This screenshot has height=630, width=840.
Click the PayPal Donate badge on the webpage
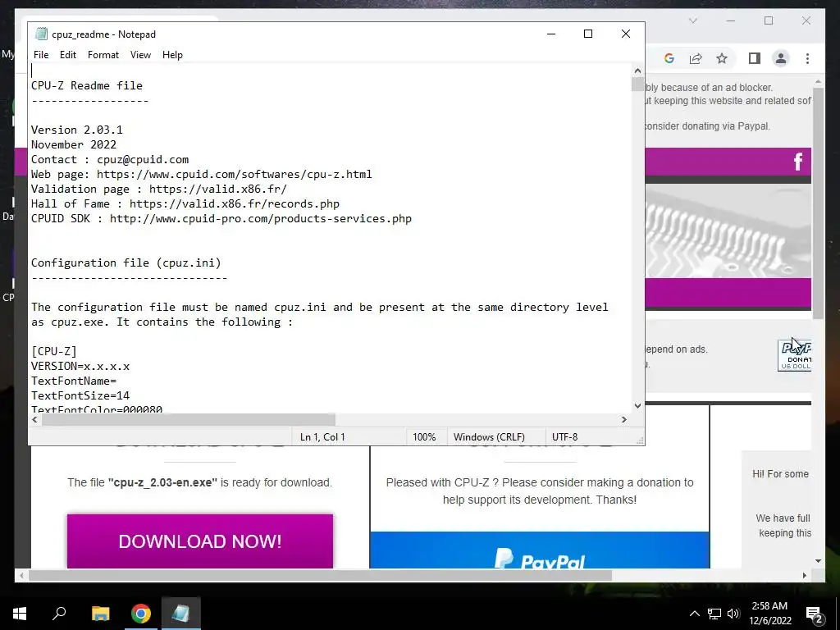click(x=794, y=354)
